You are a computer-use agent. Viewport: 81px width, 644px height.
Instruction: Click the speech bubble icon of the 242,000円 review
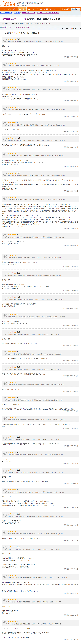point(5,40)
